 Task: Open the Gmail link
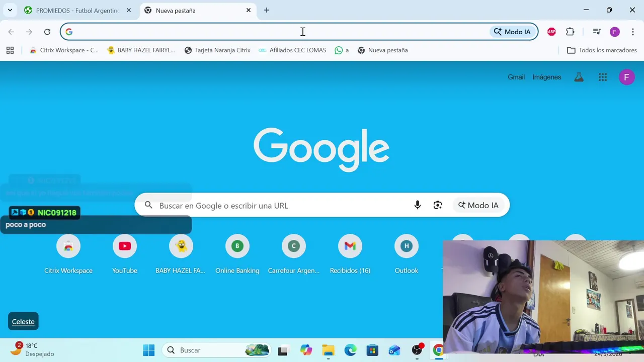516,77
